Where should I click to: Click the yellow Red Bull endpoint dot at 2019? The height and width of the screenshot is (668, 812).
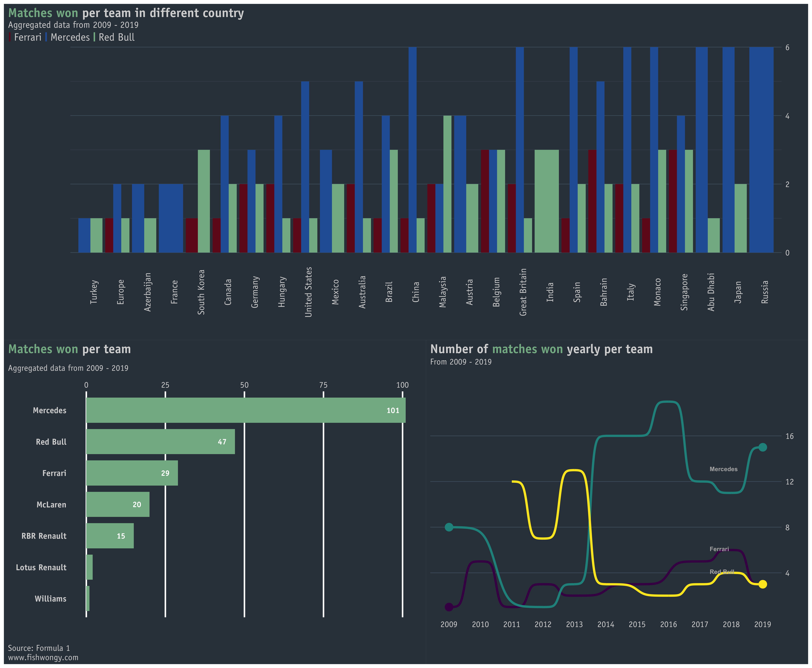coord(763,584)
